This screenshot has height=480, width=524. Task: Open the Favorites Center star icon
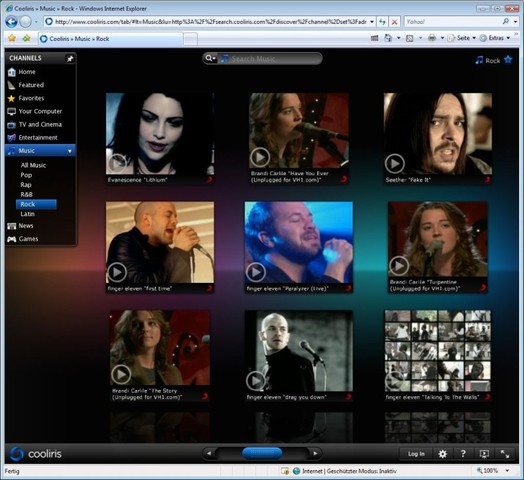click(x=12, y=38)
